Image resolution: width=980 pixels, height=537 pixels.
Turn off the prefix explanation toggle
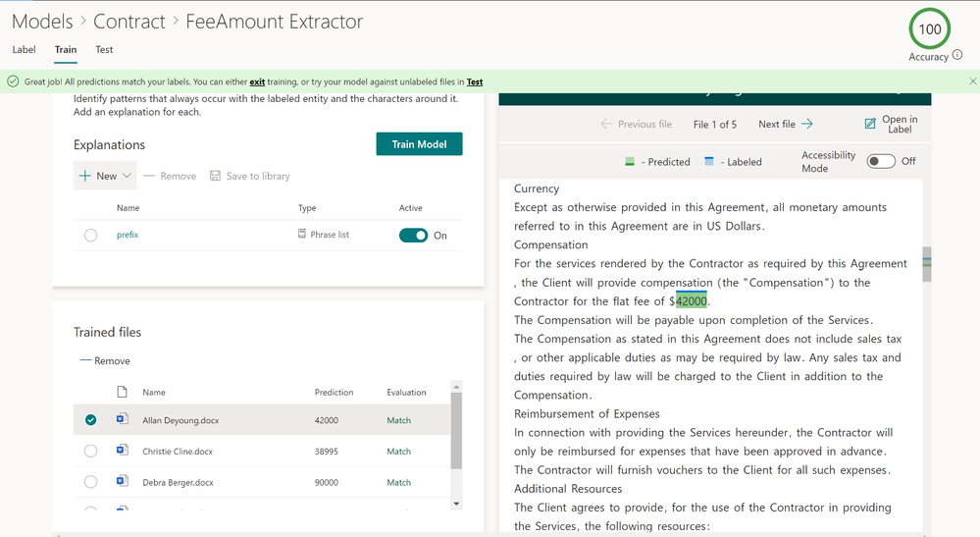(x=413, y=235)
